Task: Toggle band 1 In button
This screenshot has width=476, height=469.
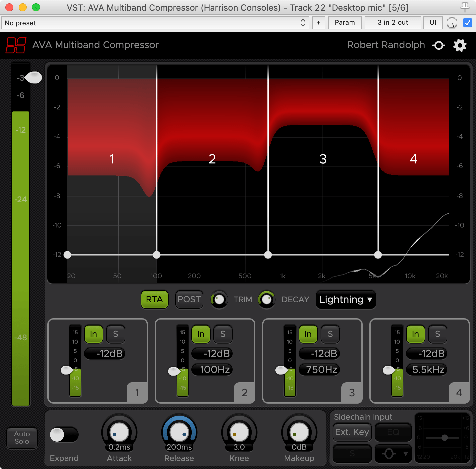Action: coord(94,334)
